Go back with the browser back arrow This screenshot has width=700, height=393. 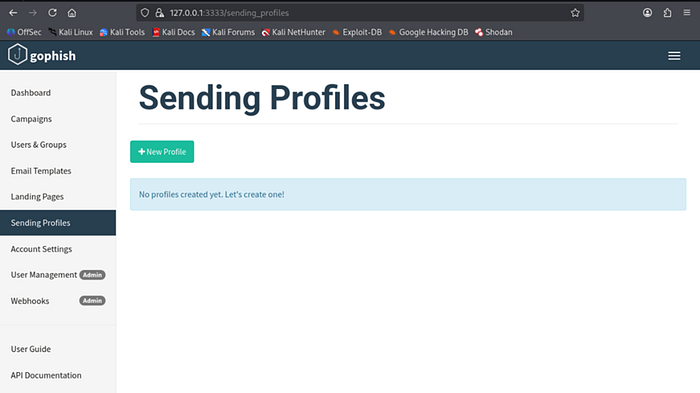(x=13, y=13)
